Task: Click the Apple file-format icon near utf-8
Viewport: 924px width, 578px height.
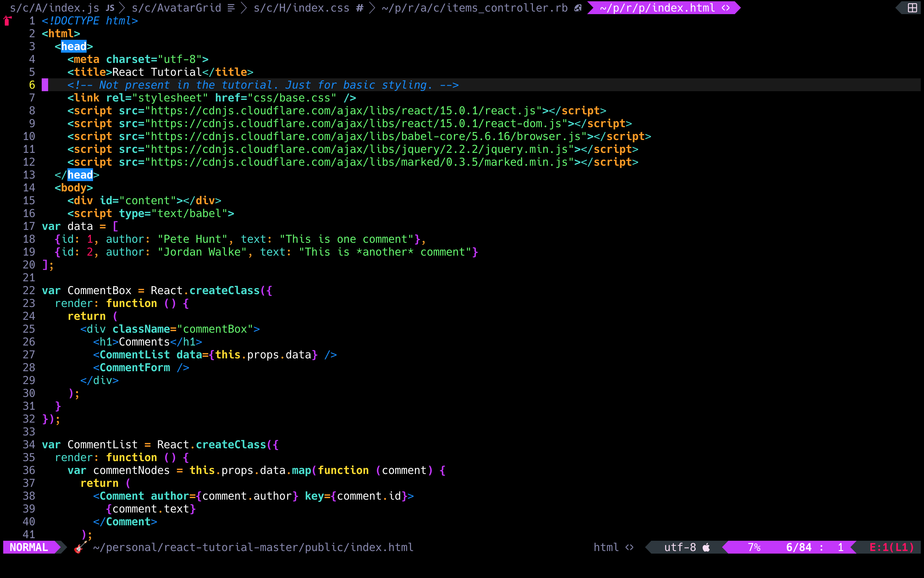Action: 706,547
